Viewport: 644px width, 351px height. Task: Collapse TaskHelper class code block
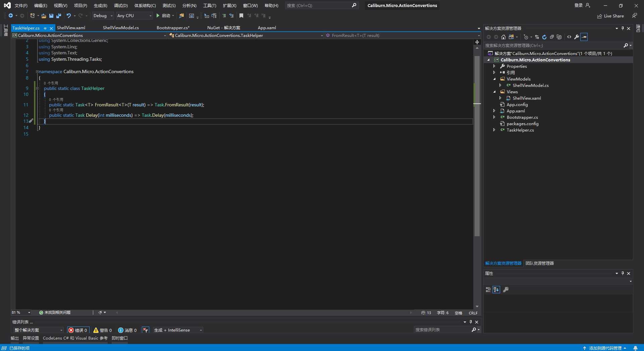[x=37, y=89]
